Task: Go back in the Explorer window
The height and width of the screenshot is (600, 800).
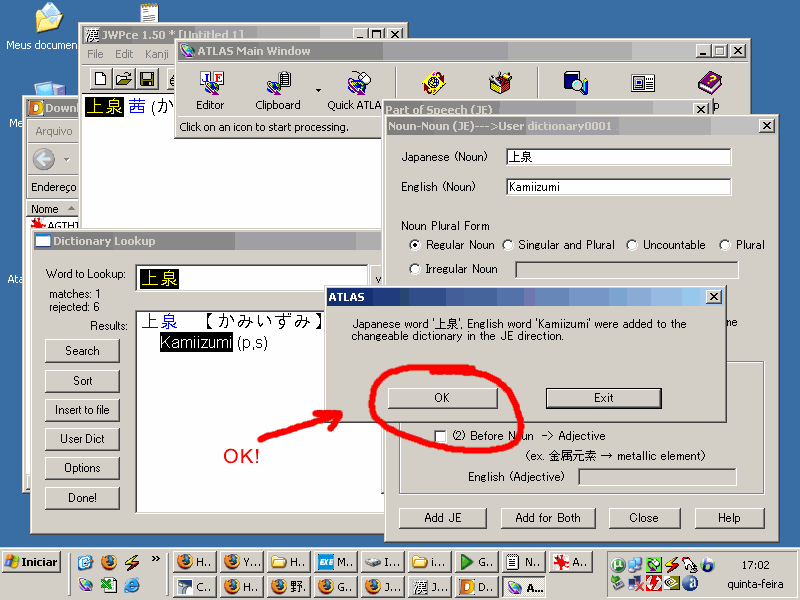Action: coord(44,159)
